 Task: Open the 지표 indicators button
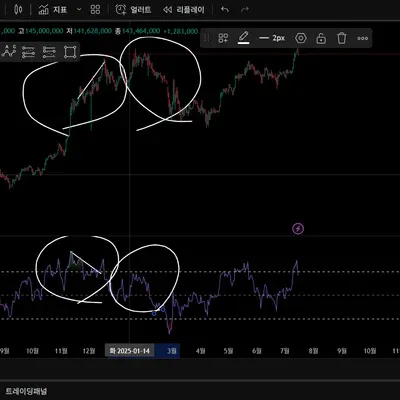(53, 10)
